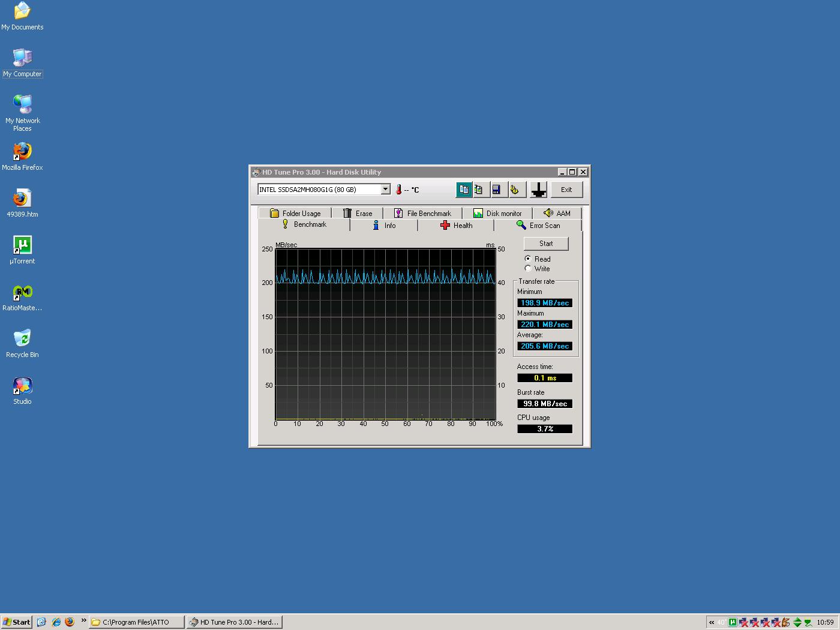Switch to C:\Program Files\ATTO taskbar window

tap(137, 622)
